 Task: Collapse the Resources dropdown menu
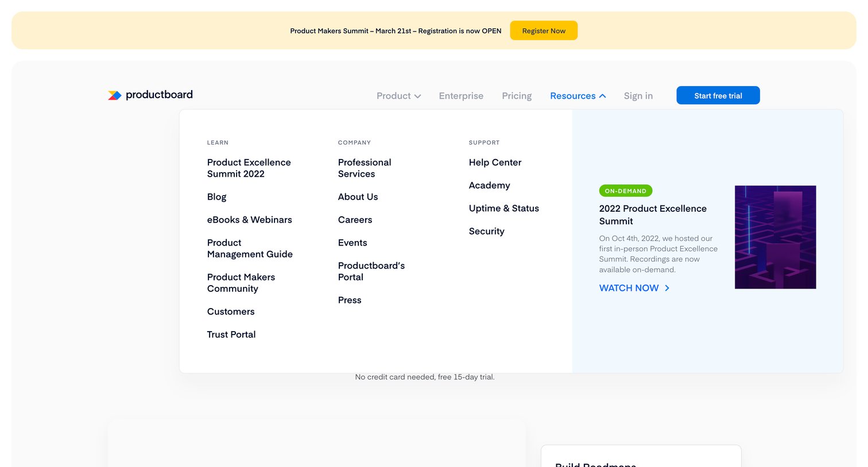pyautogui.click(x=578, y=96)
